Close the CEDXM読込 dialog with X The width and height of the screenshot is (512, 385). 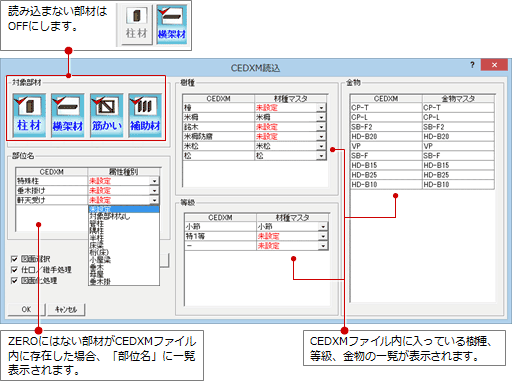(494, 65)
